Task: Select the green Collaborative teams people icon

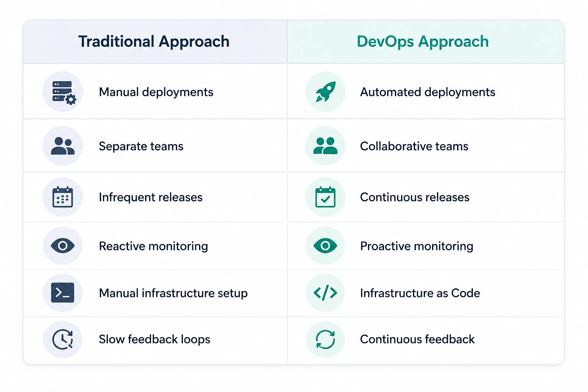Action: 325,146
